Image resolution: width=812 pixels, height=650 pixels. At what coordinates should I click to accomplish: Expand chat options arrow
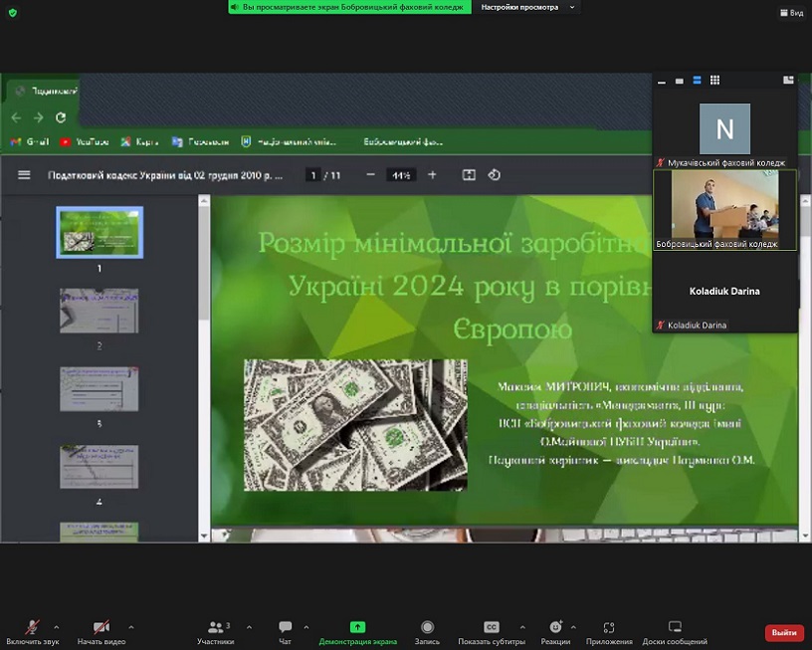pos(306,627)
